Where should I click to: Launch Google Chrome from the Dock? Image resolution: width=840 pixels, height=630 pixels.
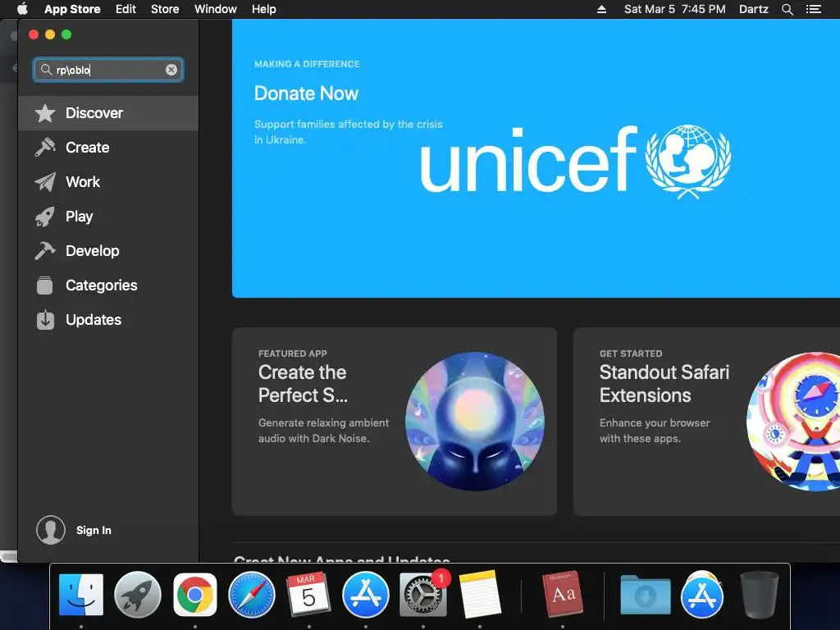tap(195, 595)
